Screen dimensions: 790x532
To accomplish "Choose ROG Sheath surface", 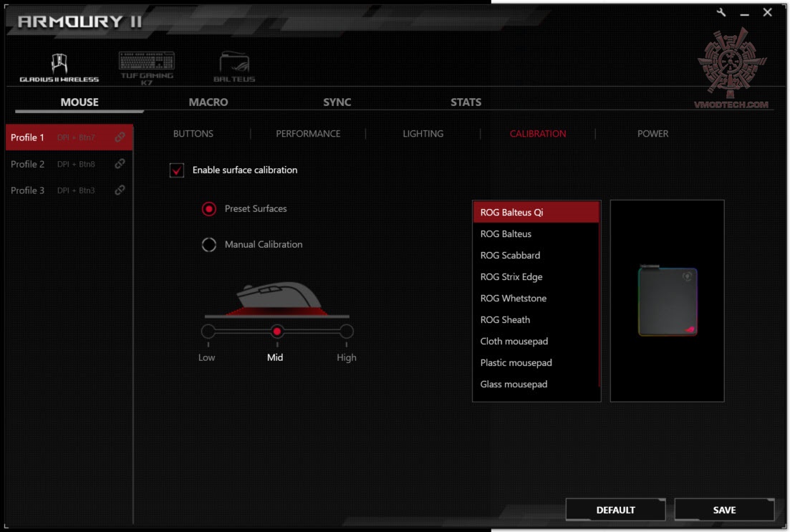I will pos(536,319).
